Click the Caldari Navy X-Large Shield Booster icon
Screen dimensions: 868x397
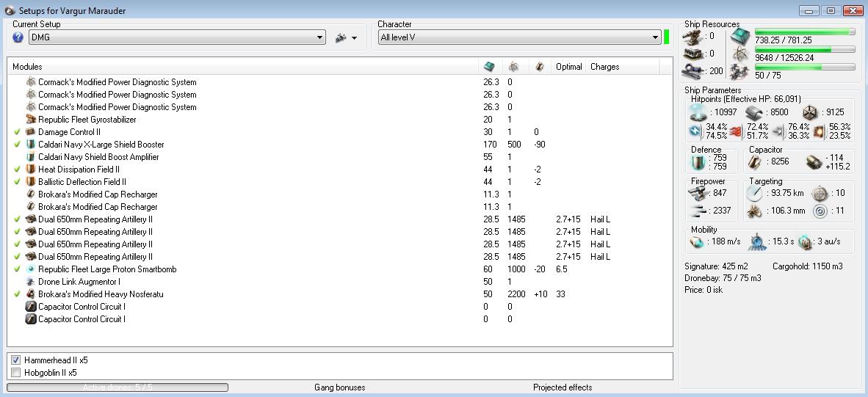coord(31,145)
